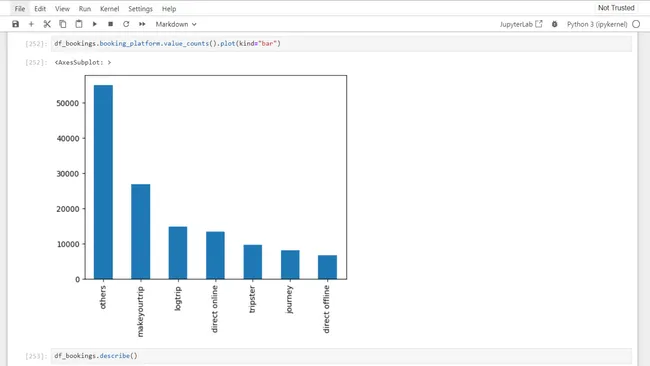The width and height of the screenshot is (650, 366).
Task: Click the 'logtrip' bar in the chart
Action: pos(178,253)
